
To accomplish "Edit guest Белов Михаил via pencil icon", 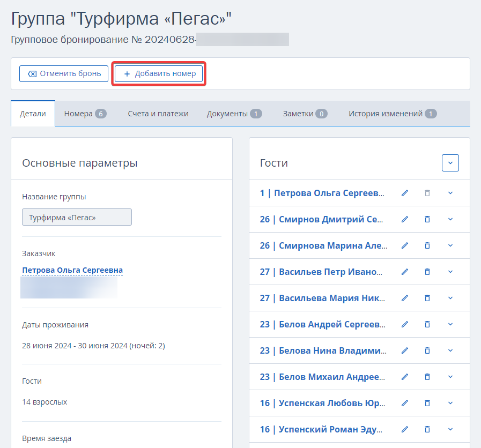I will [405, 377].
